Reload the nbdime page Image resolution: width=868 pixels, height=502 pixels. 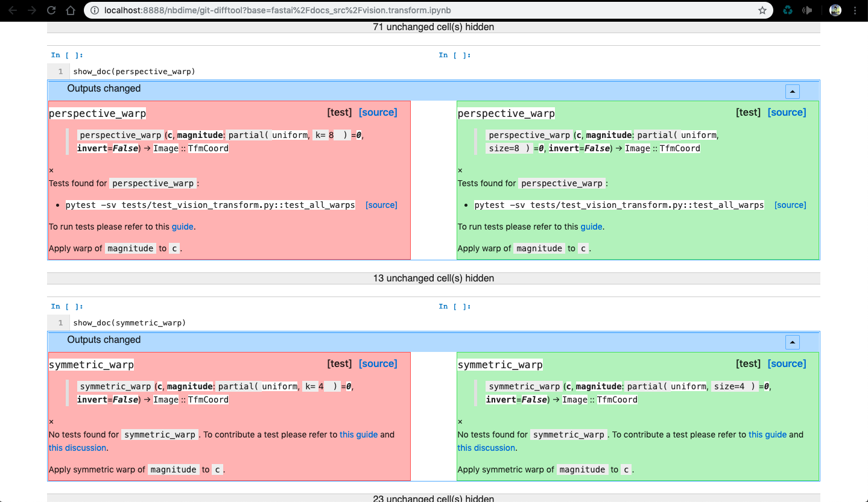pos(51,10)
